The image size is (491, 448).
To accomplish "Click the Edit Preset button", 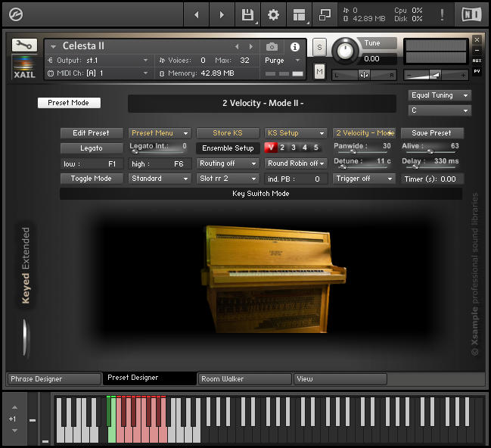I will coord(92,133).
